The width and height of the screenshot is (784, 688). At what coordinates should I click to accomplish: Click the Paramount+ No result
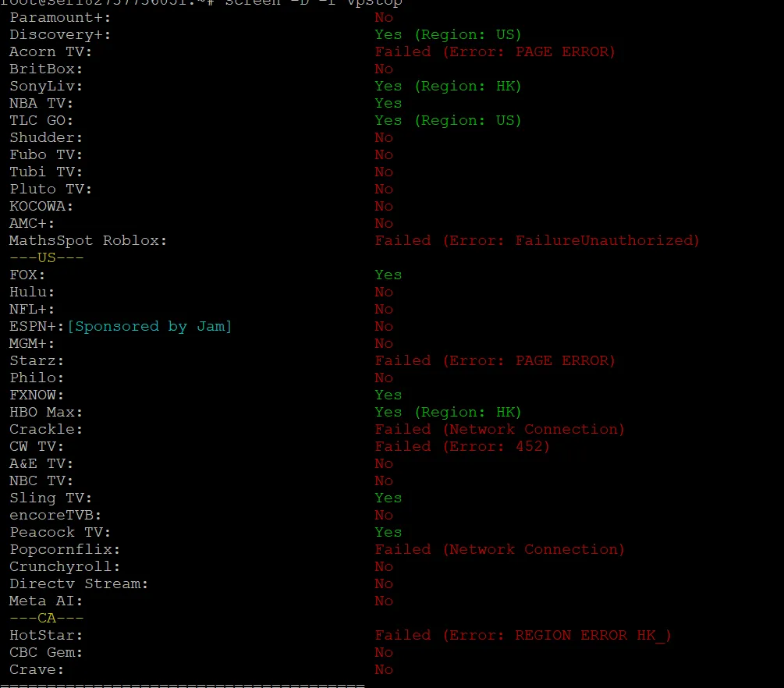[x=384, y=17]
